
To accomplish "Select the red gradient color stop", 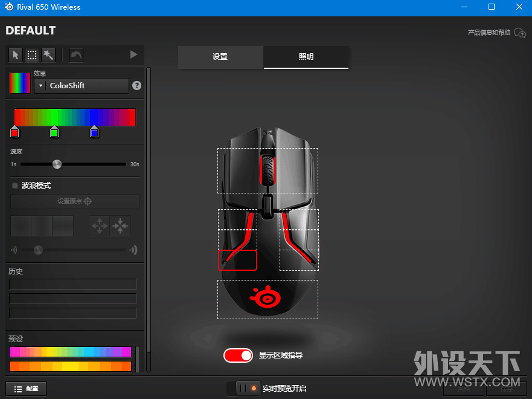I will [14, 132].
